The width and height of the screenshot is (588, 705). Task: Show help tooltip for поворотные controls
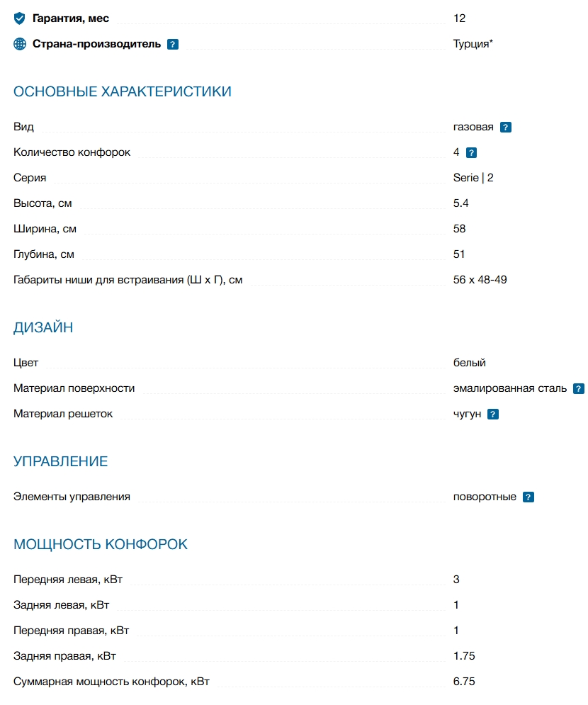pyautogui.click(x=528, y=497)
